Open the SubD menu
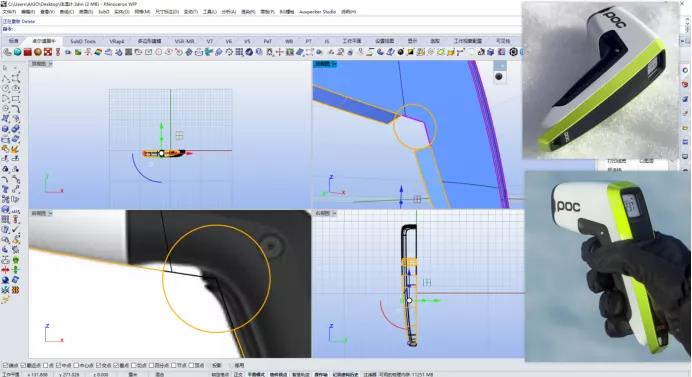Screen dimensions: 692x377 pos(104,11)
